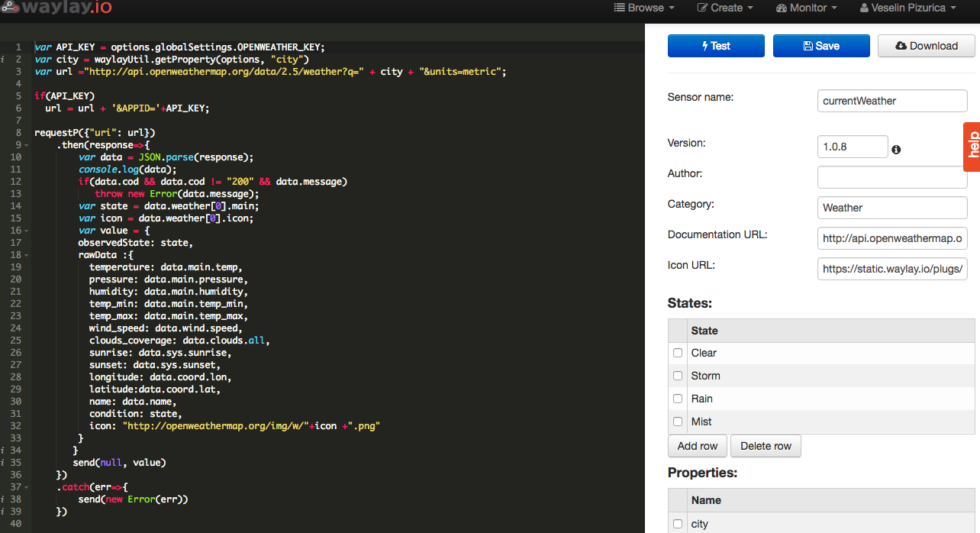Open the Monitor menu
Screen dimensions: 980x533
pos(807,8)
